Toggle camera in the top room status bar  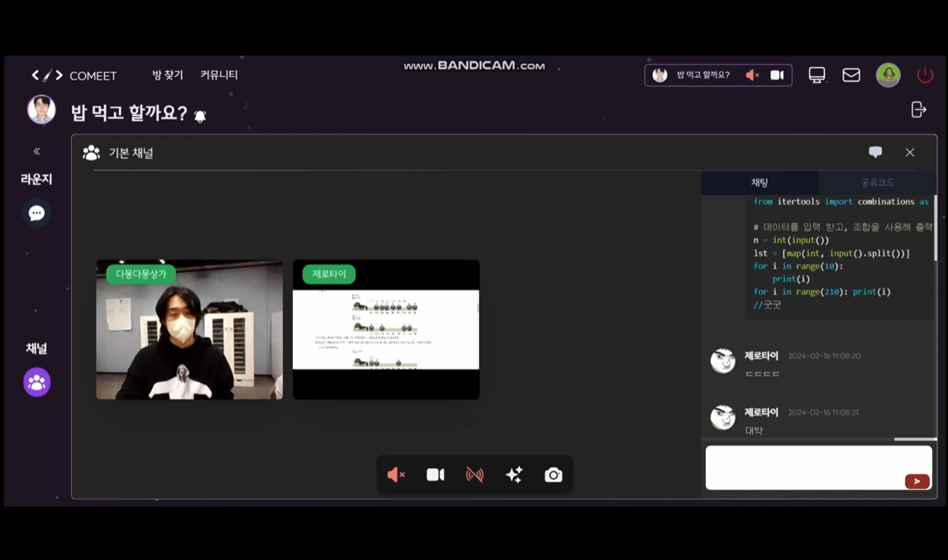[x=777, y=75]
